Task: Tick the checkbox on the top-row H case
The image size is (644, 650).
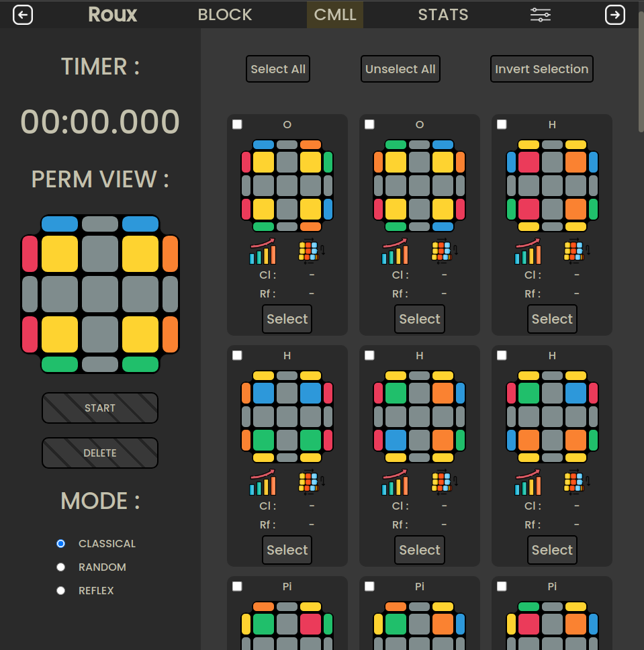Action: click(502, 125)
